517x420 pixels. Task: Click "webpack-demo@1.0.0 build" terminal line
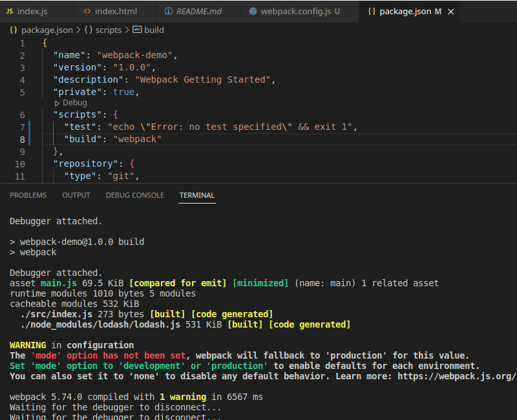[82, 242]
